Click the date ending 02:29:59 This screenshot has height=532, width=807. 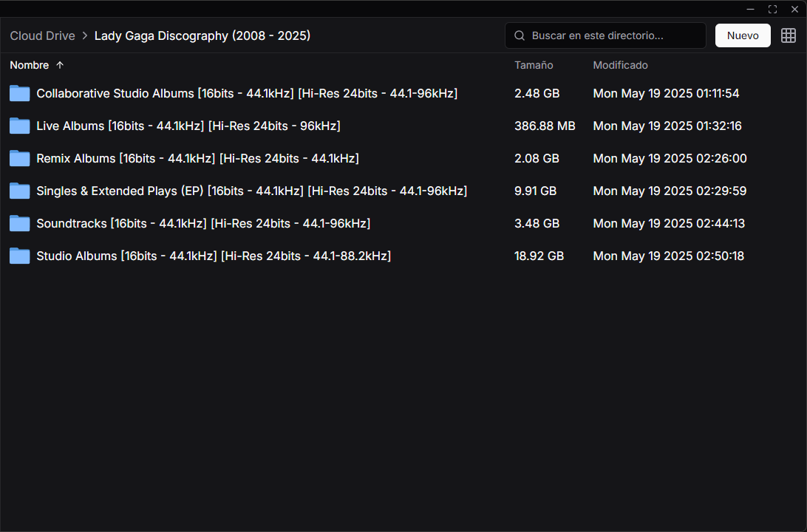click(x=670, y=191)
